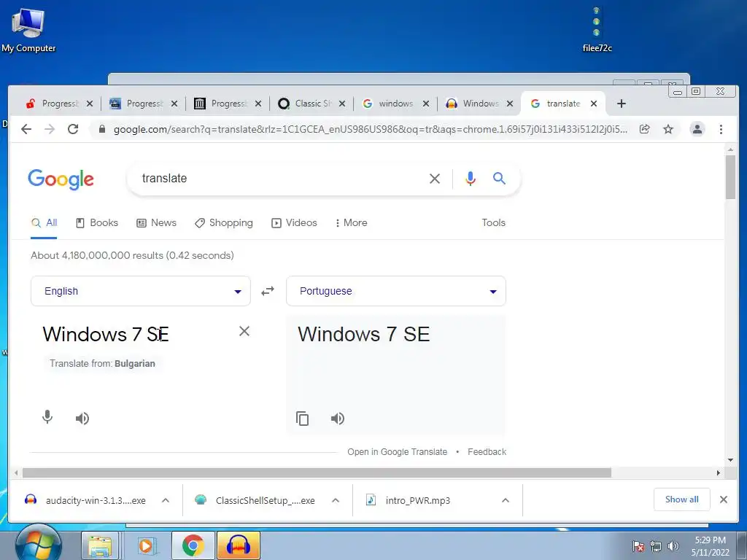Viewport: 747px width, 560px height.
Task: Switch to Audacity in the taskbar
Action: click(239, 545)
